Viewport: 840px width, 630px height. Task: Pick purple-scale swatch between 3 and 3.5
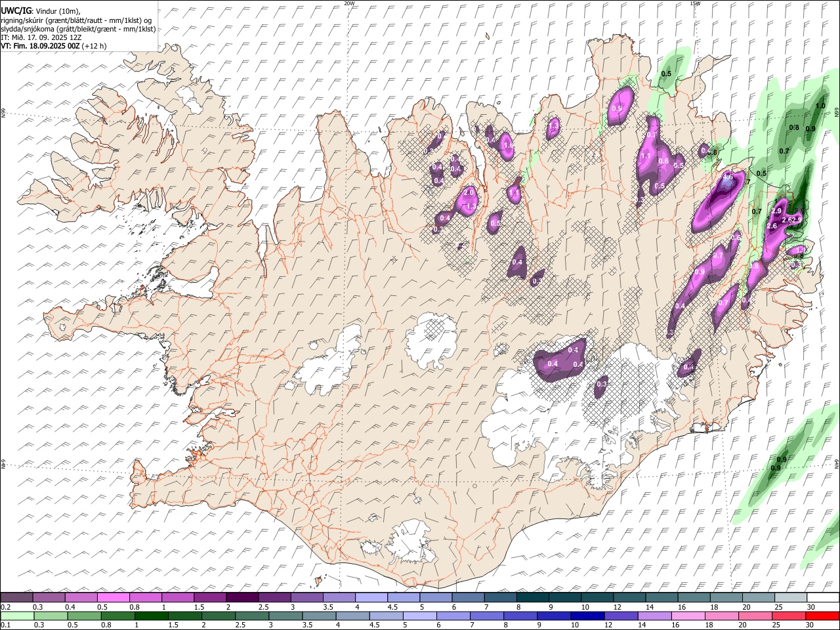pyautogui.click(x=306, y=598)
